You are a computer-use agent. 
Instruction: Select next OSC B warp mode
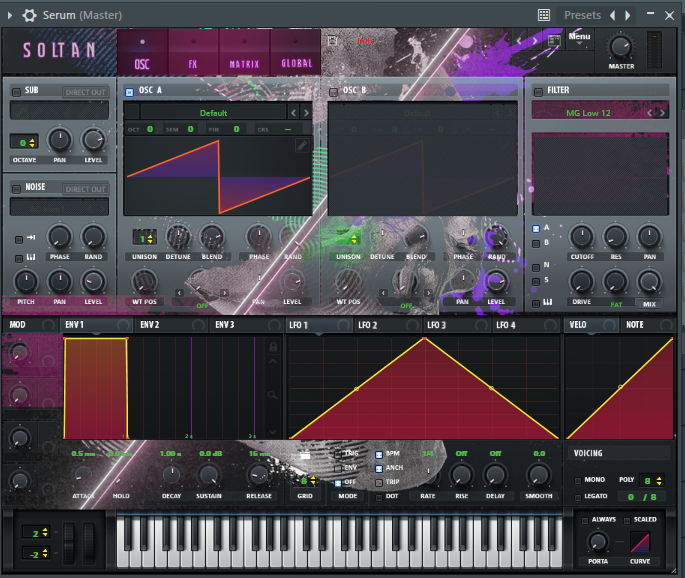(428, 293)
